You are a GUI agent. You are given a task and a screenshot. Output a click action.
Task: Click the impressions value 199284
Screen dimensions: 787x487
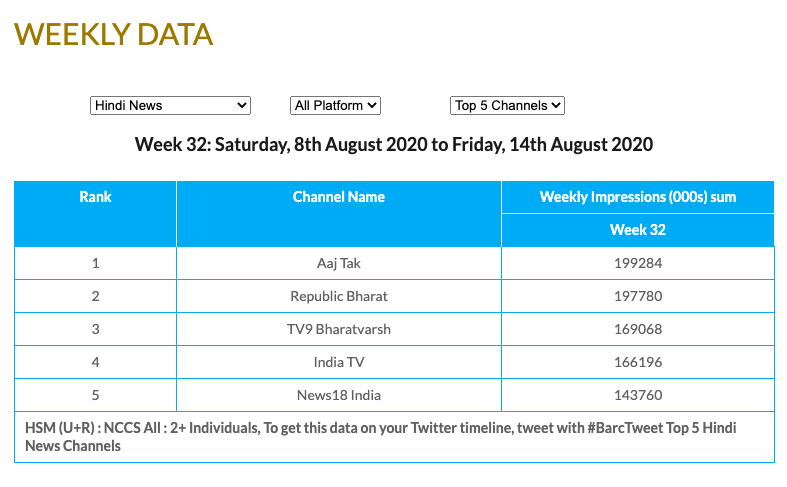638,263
